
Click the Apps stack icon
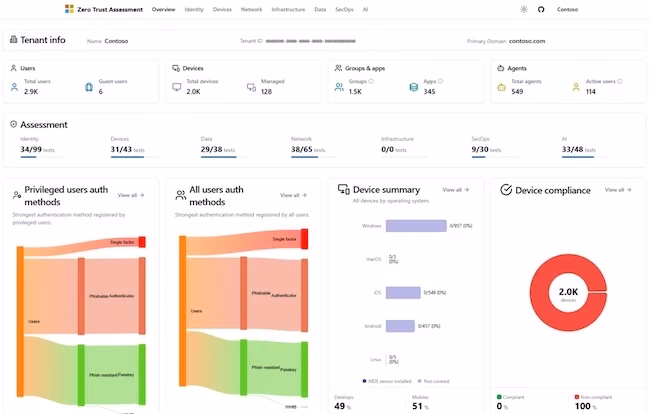click(x=413, y=87)
